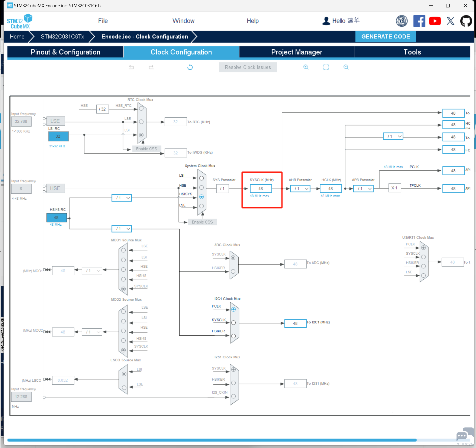Click Encode.ioc - Clock Configuration breadcrumb

[145, 37]
